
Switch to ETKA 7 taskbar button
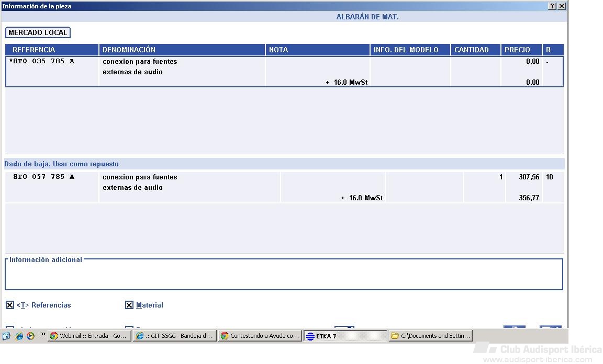(x=345, y=336)
